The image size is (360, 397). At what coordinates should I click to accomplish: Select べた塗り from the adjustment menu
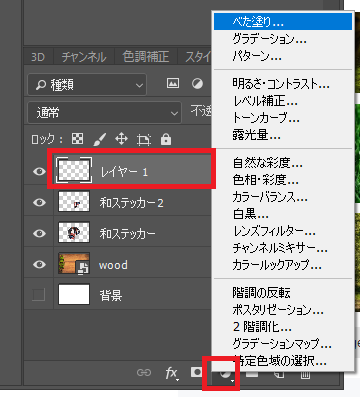click(283, 22)
